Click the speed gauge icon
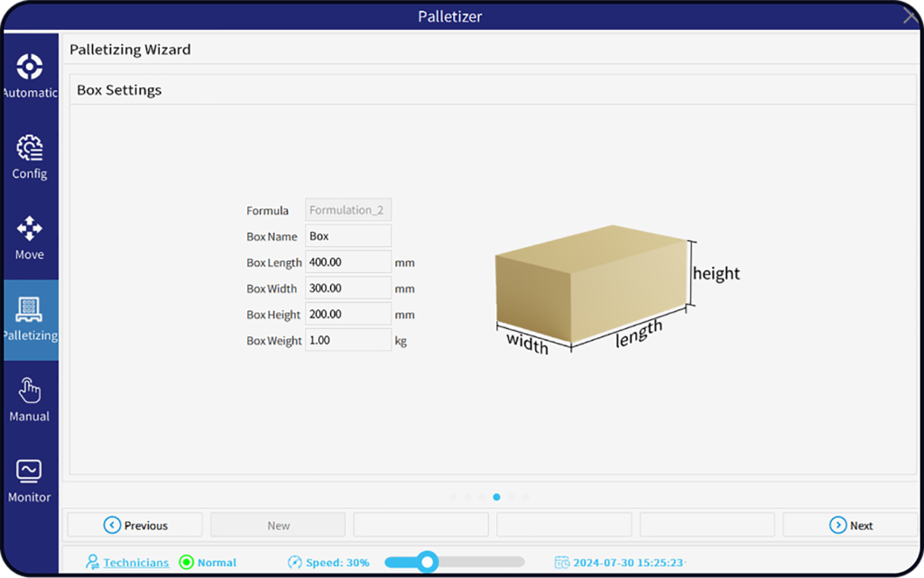The image size is (924, 578). coord(294,563)
